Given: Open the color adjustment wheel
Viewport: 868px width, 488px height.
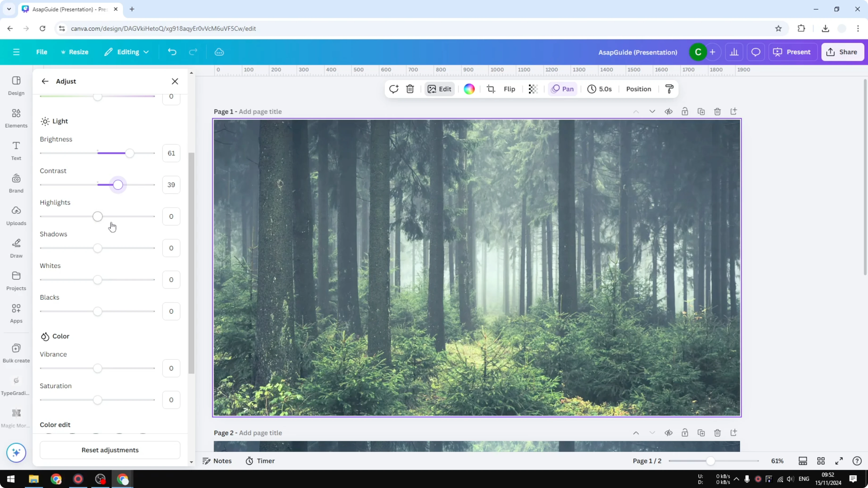Looking at the screenshot, I should coord(469,89).
